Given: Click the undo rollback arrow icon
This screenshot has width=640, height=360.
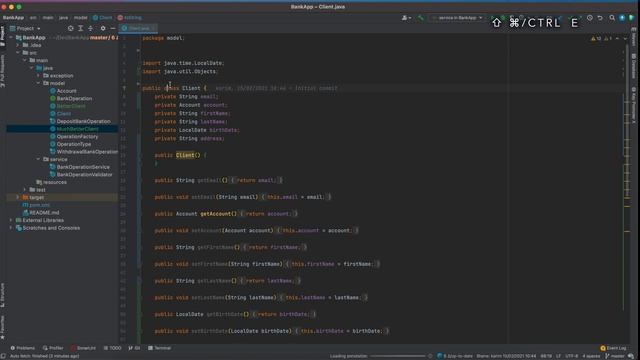Looking at the screenshot, I should [600, 18].
